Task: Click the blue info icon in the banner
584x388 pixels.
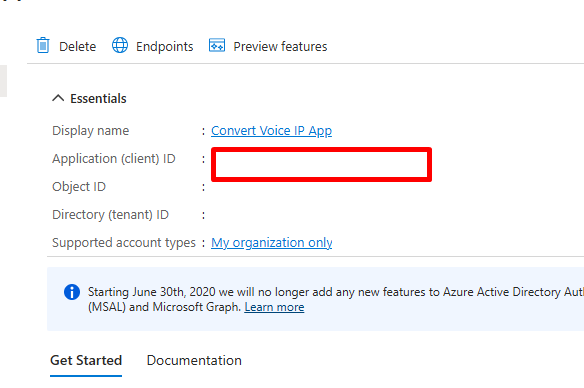Action: coord(72,292)
